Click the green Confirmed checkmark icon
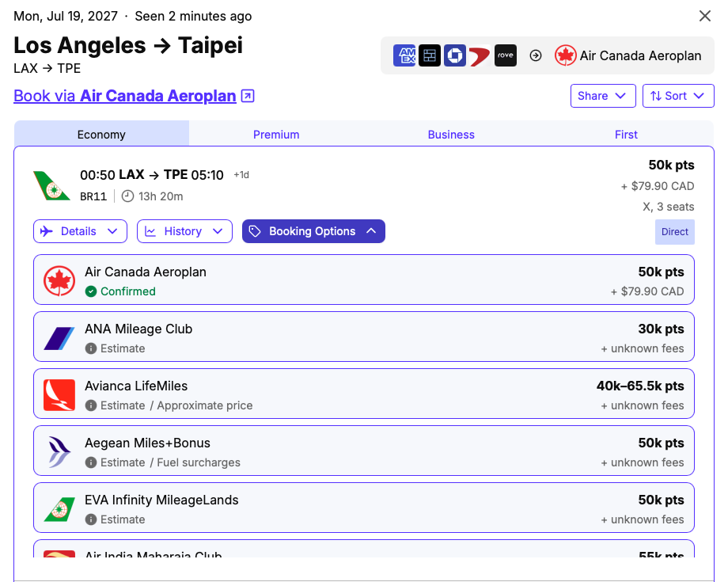Viewport: 728px width, 582px height. (91, 291)
